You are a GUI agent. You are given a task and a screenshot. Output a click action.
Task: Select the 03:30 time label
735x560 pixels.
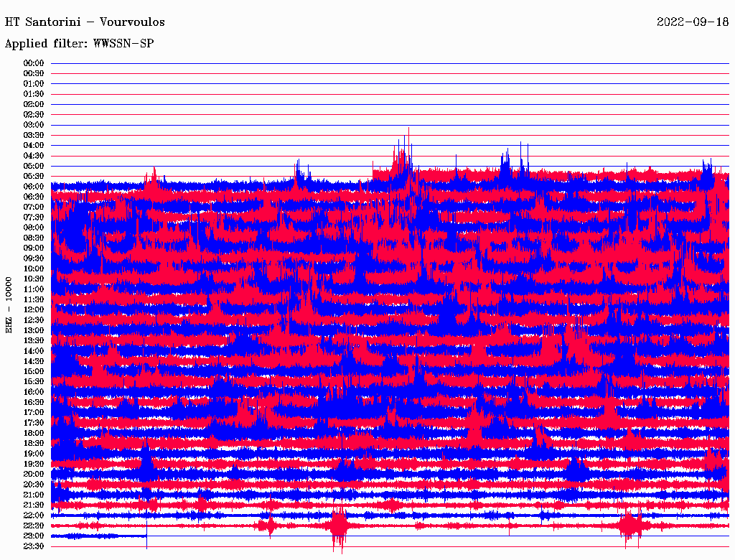pos(34,135)
